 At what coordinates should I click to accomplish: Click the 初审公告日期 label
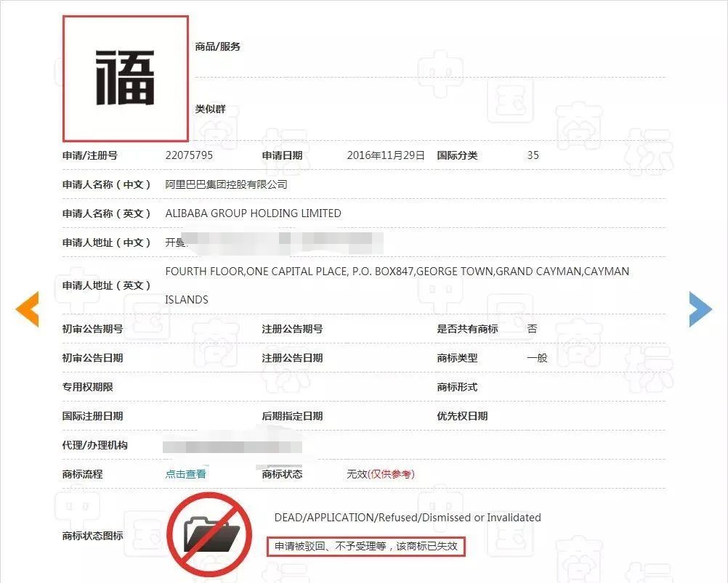92,358
